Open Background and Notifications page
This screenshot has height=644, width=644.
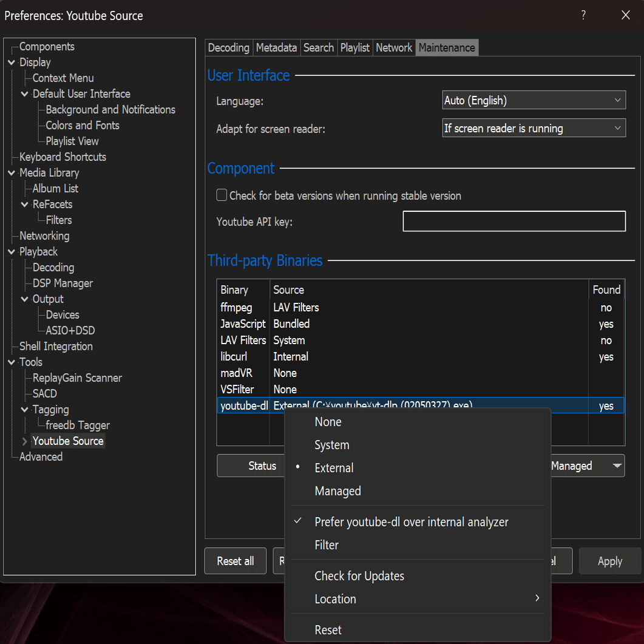110,110
